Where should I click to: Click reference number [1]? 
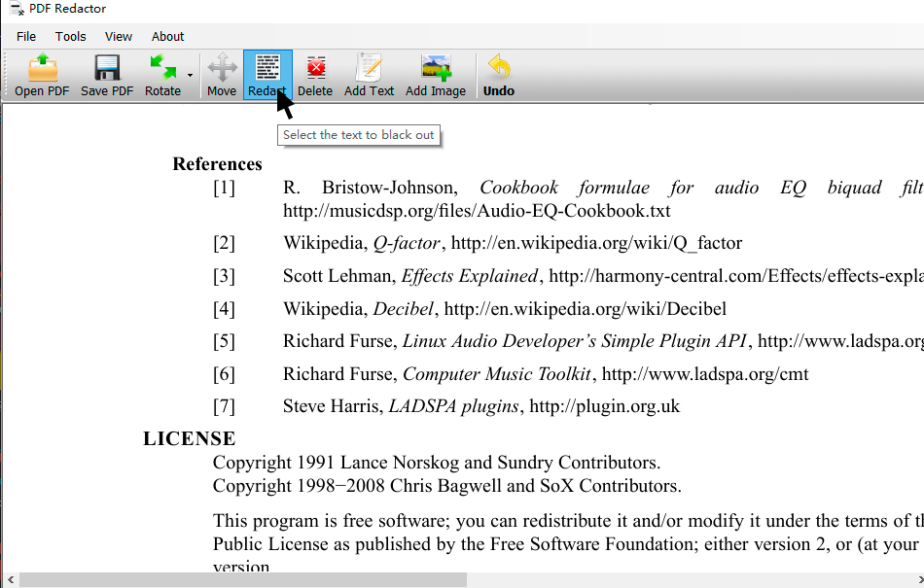click(224, 188)
